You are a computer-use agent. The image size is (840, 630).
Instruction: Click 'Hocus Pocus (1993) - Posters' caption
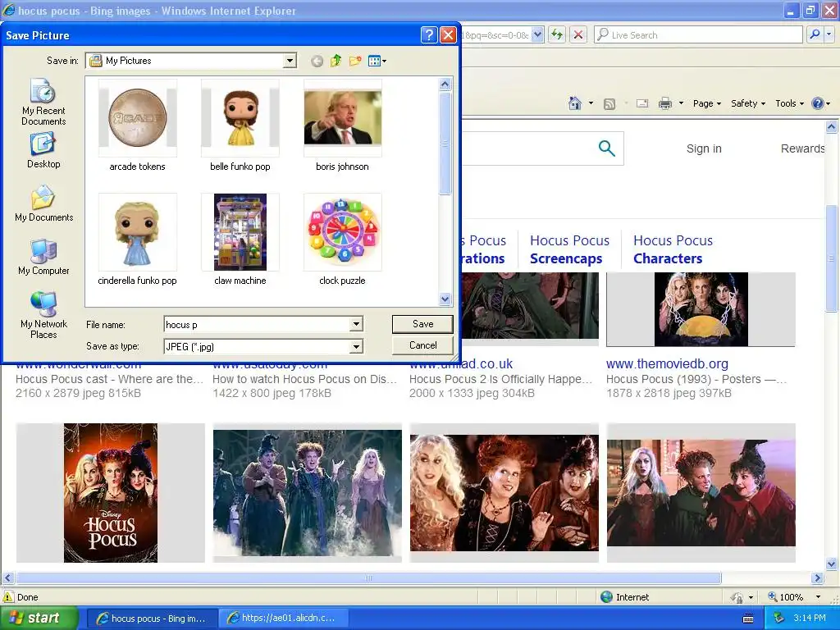(x=696, y=379)
